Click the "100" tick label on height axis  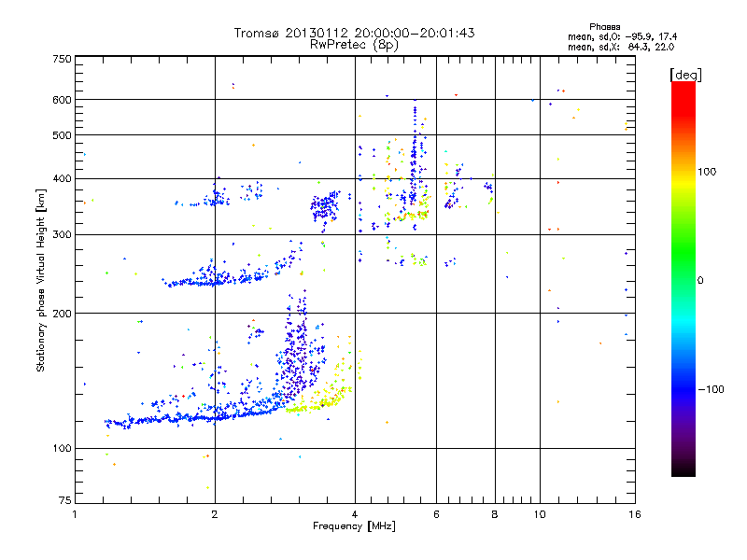tap(62, 448)
